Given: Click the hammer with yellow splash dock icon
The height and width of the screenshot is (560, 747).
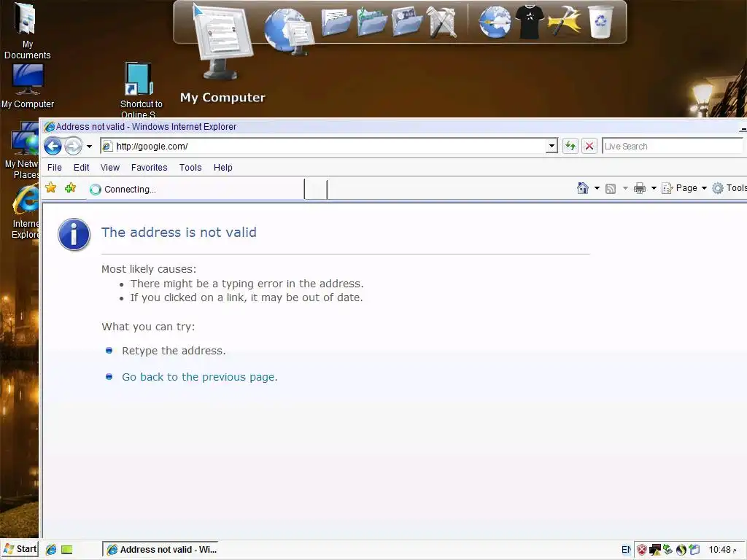Looking at the screenshot, I should coord(565,22).
